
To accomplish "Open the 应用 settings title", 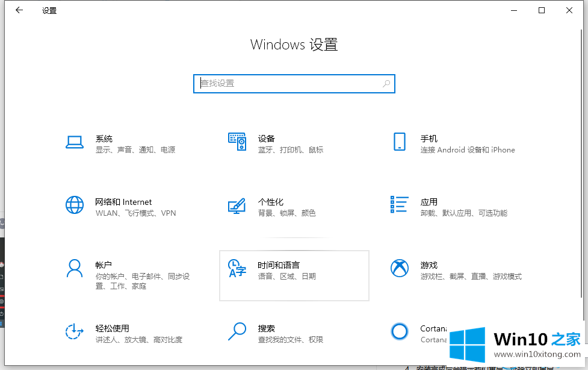I will (429, 202).
